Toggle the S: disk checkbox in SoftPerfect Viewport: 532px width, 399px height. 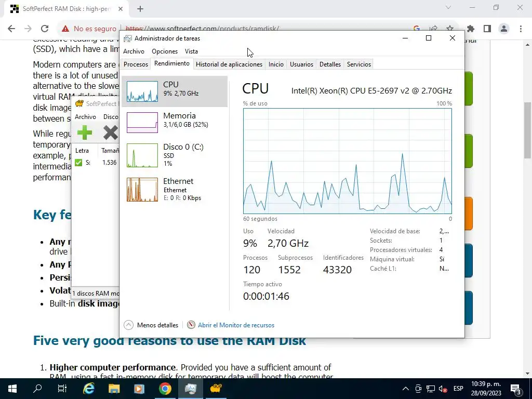[78, 163]
